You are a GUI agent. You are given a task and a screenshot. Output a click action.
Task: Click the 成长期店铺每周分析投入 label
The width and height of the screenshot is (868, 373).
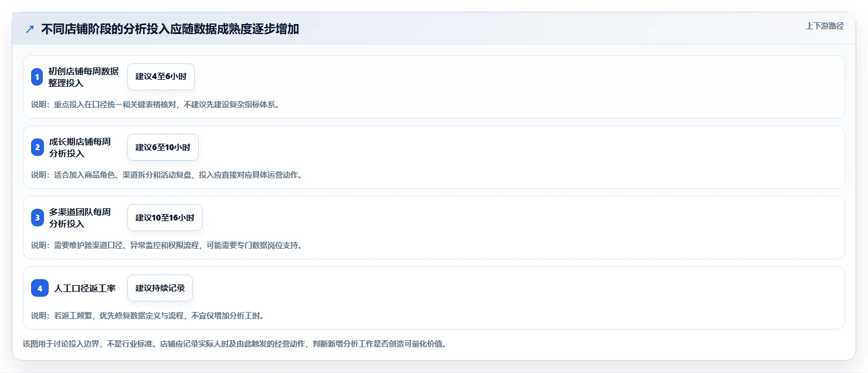(x=80, y=147)
